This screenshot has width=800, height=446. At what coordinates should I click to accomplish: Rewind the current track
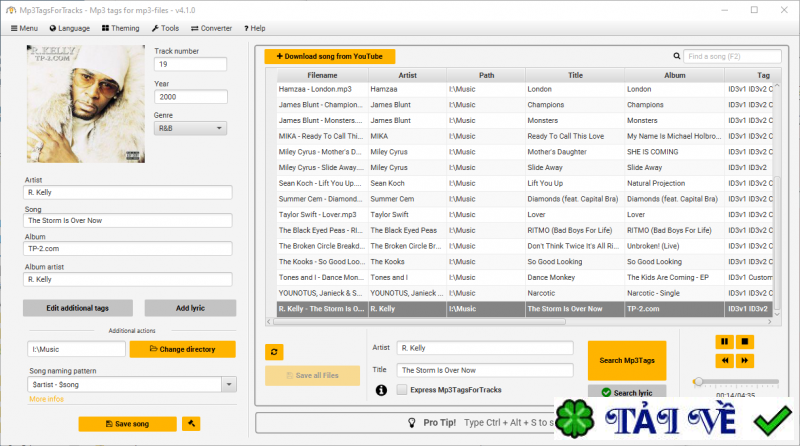[724, 359]
